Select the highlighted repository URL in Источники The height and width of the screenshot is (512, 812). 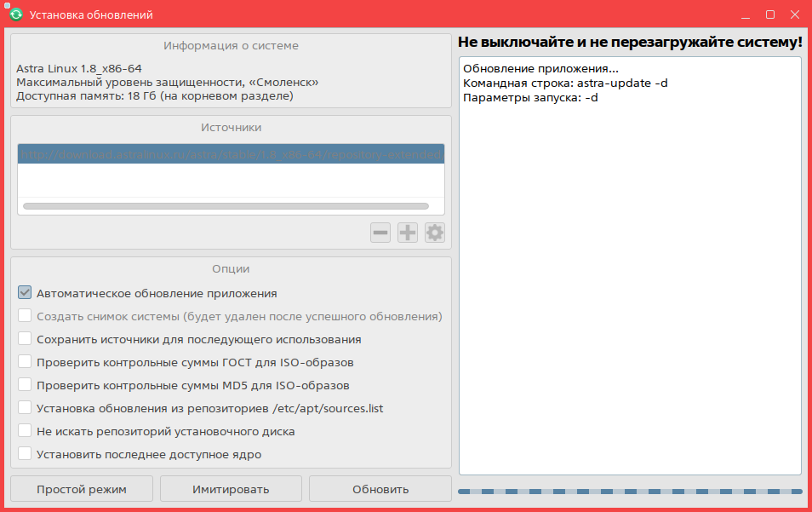click(230, 154)
